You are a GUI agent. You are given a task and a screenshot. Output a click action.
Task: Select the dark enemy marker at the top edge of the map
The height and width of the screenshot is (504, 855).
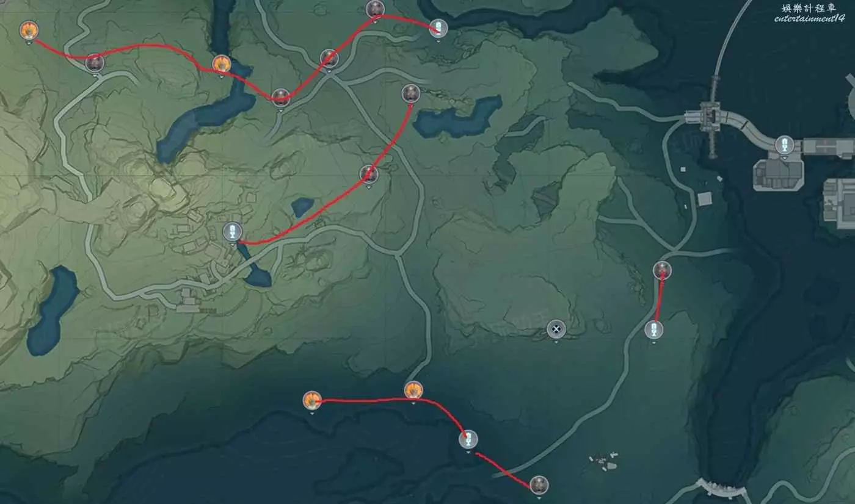(375, 9)
